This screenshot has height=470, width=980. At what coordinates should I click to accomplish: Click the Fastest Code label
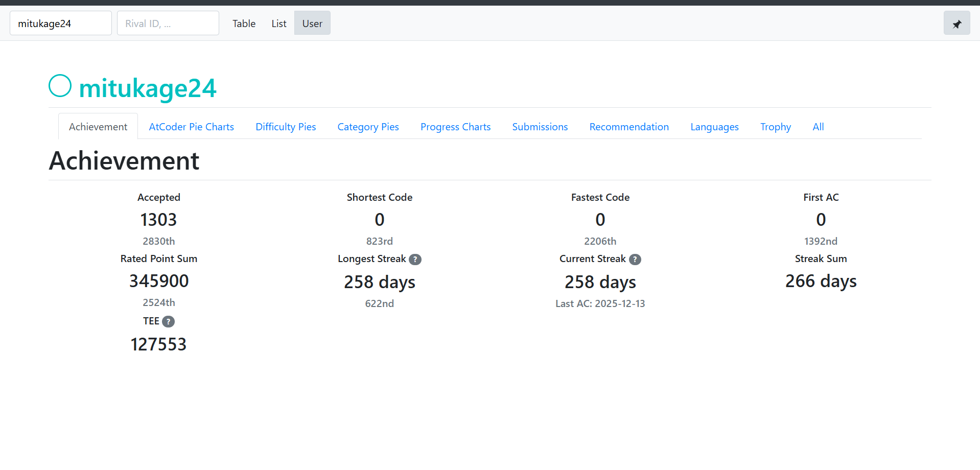pyautogui.click(x=600, y=197)
